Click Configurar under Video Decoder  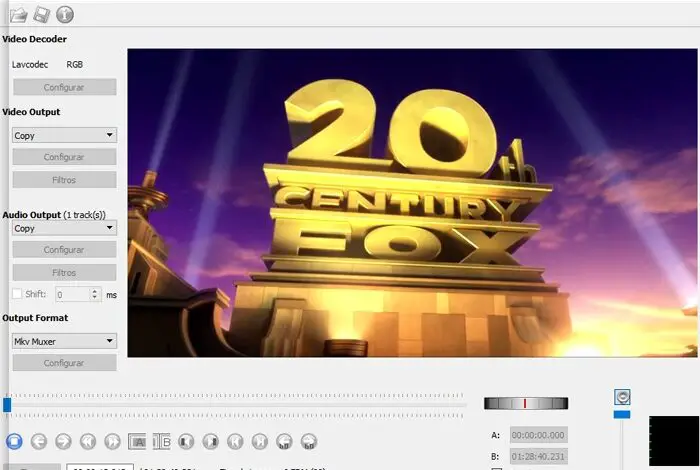pyautogui.click(x=64, y=87)
